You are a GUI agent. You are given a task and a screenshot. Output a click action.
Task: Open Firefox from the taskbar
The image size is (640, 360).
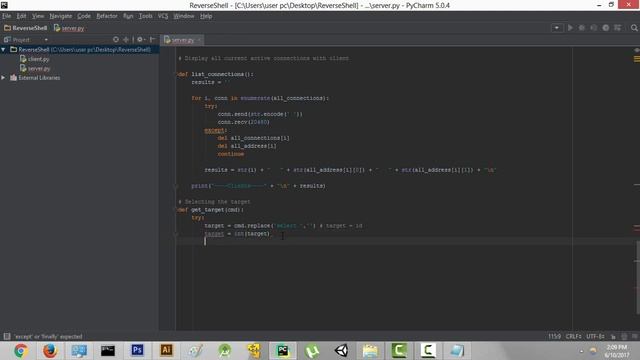[50, 351]
